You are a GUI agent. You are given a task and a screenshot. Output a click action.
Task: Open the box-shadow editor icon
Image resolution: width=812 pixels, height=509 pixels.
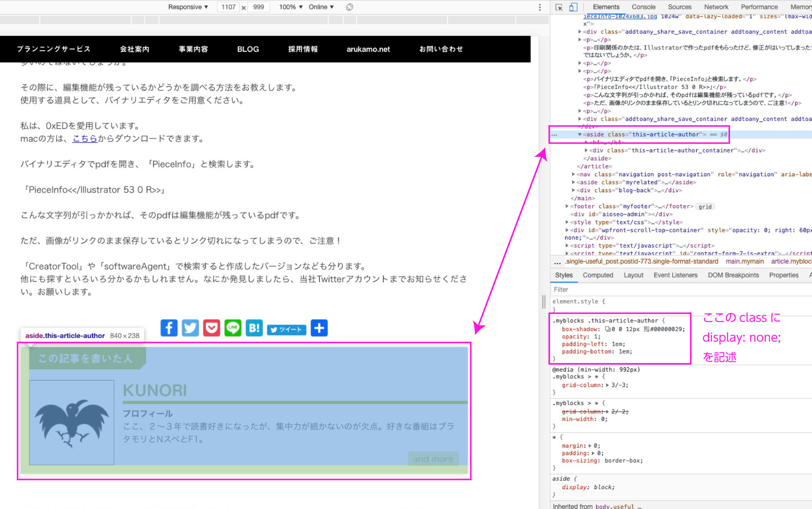point(607,329)
